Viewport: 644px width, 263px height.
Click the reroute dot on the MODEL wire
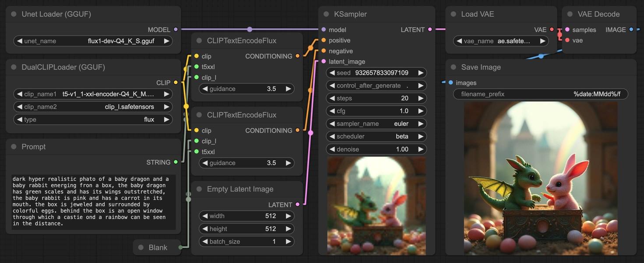(x=250, y=29)
